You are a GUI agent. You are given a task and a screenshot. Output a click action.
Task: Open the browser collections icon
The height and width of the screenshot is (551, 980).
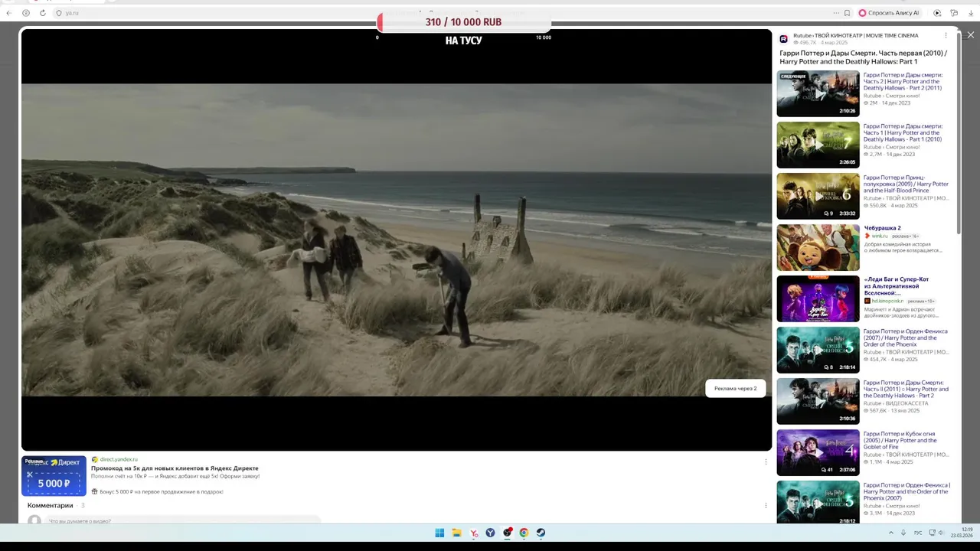click(954, 13)
